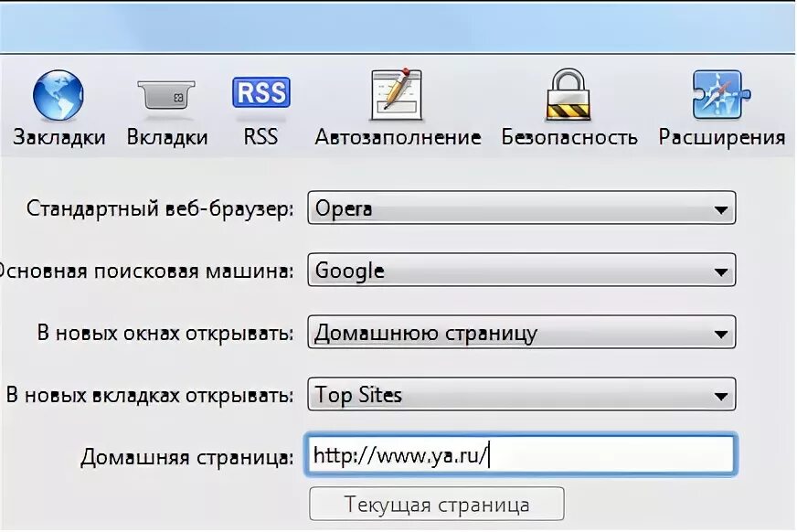This screenshot has width=797, height=532.
Task: Open the Домашнюю страницу new windows dropdown
Action: [x=522, y=333]
